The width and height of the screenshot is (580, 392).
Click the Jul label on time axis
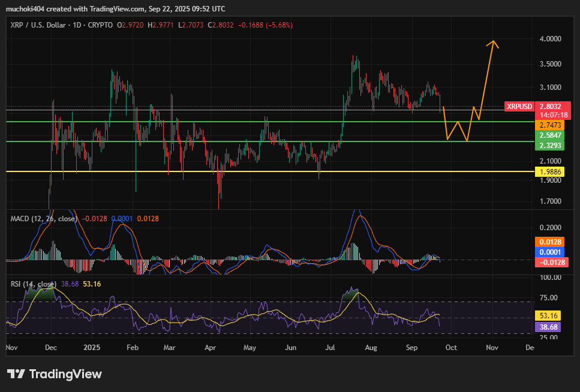(x=330, y=348)
